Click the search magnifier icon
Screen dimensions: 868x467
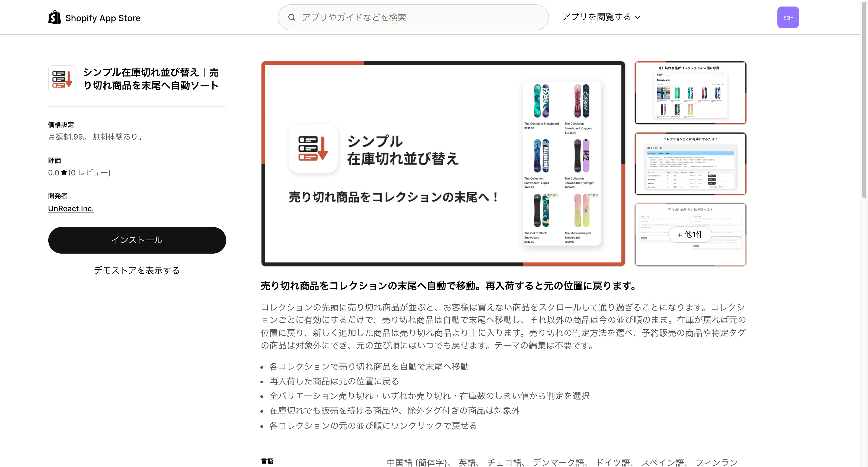pyautogui.click(x=292, y=18)
